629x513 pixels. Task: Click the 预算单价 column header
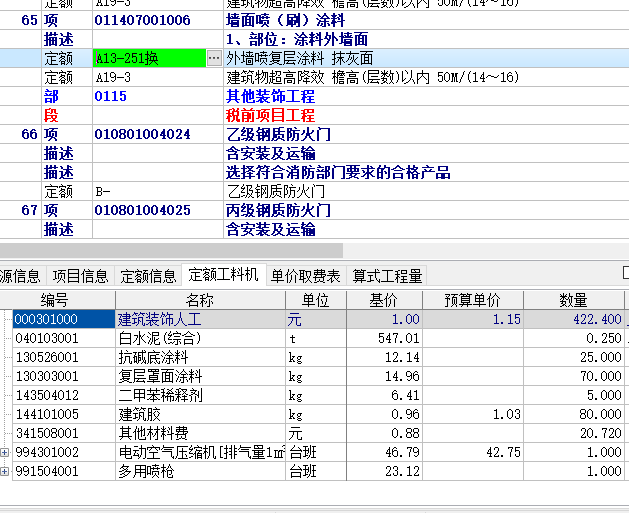[473, 300]
